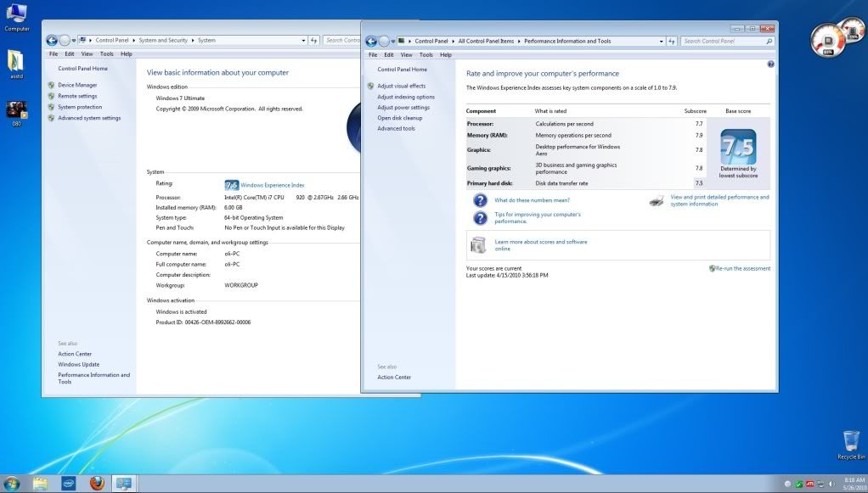Click the back arrow in the System window
The image size is (868, 493).
coord(52,40)
